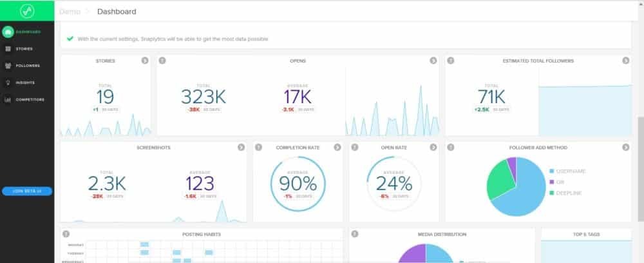Viewport: 644px width, 263px height.
Task: Click the Screenshots card arrow icon
Action: click(241, 147)
